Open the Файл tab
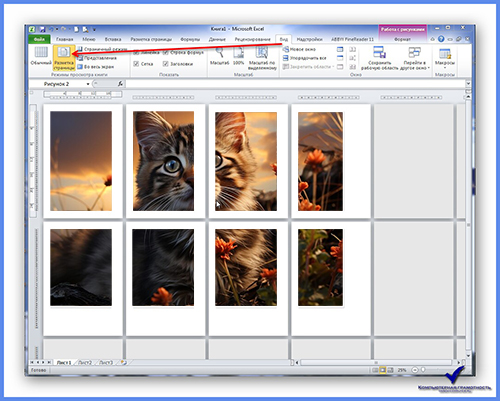500x401 pixels. coord(39,39)
